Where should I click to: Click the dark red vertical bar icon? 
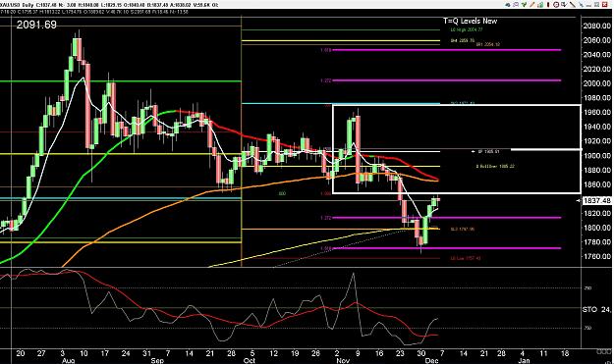[x=548, y=5]
